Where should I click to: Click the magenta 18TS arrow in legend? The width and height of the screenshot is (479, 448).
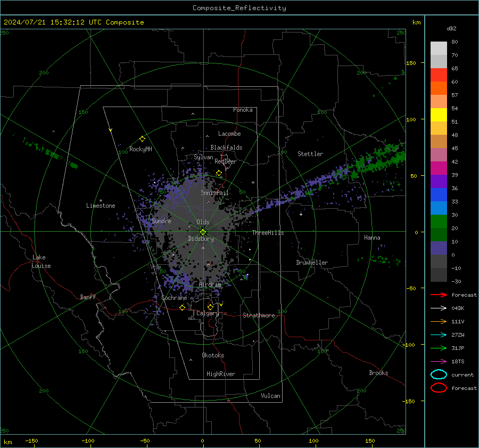point(439,361)
